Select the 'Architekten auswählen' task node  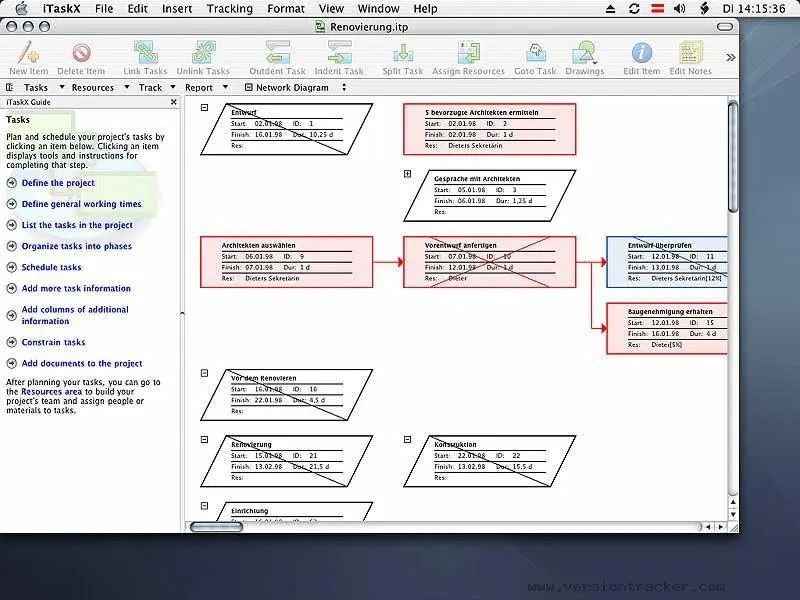pos(287,262)
